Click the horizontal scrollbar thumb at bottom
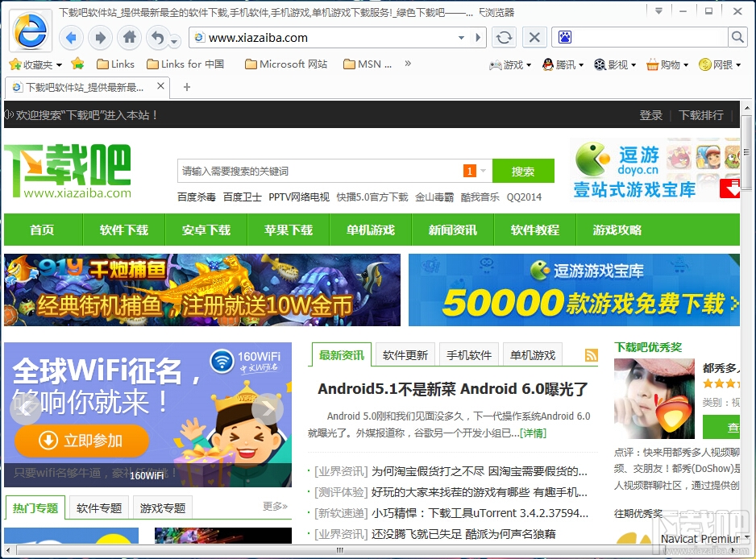 pos(339,550)
